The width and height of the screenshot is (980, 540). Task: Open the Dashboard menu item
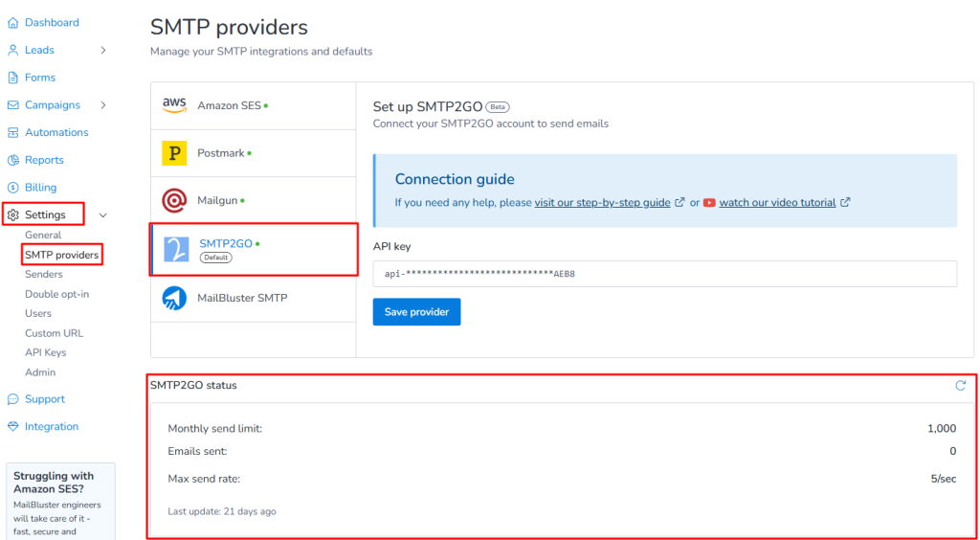click(x=52, y=23)
